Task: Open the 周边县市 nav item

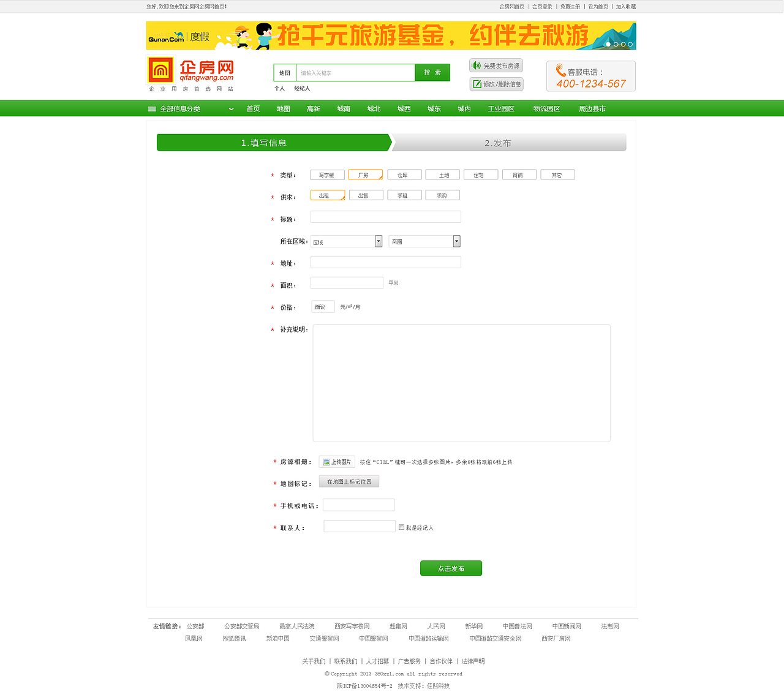Action: (x=592, y=109)
